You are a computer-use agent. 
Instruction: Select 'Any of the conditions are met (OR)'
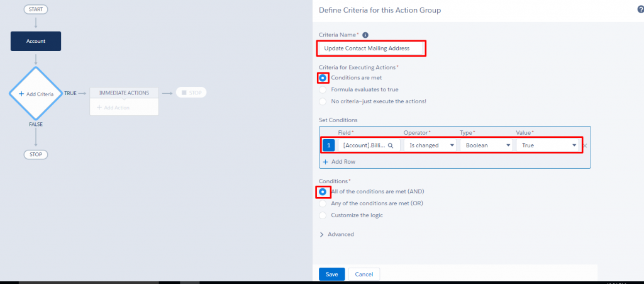tap(323, 203)
